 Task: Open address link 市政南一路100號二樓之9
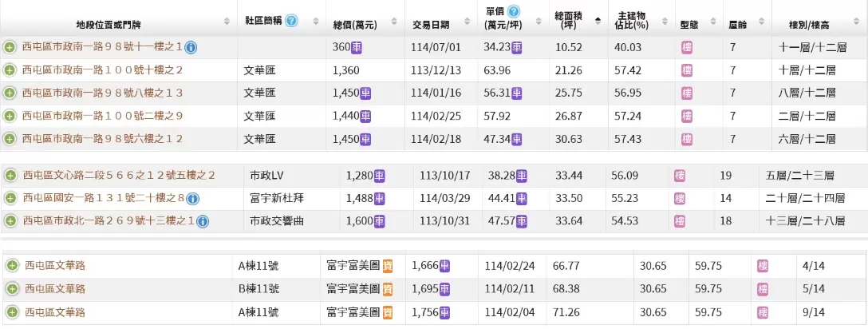tap(103, 117)
